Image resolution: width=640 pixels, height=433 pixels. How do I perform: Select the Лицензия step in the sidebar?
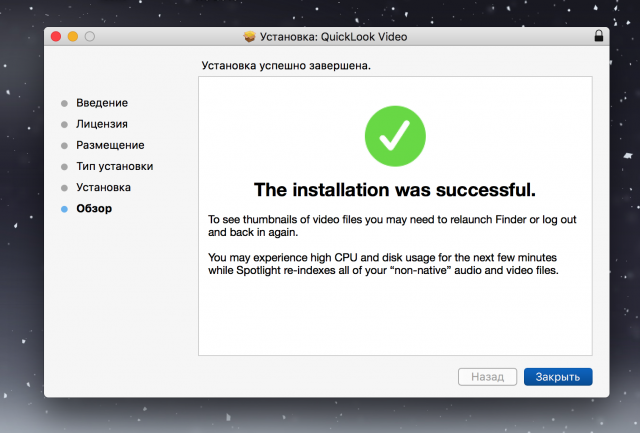tap(101, 124)
